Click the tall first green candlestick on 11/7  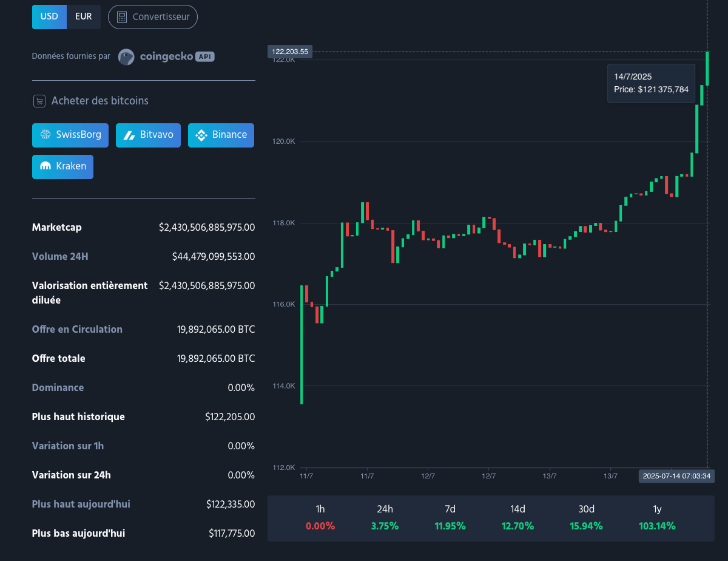[302, 344]
